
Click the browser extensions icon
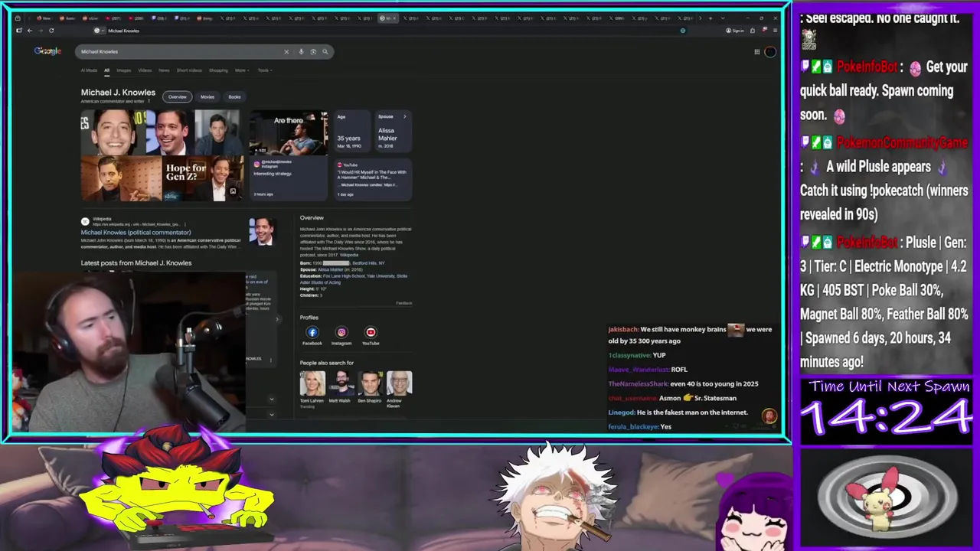click(x=752, y=31)
